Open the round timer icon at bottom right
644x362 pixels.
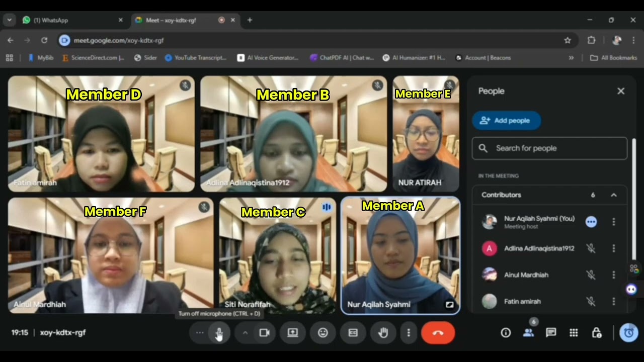[629, 333]
